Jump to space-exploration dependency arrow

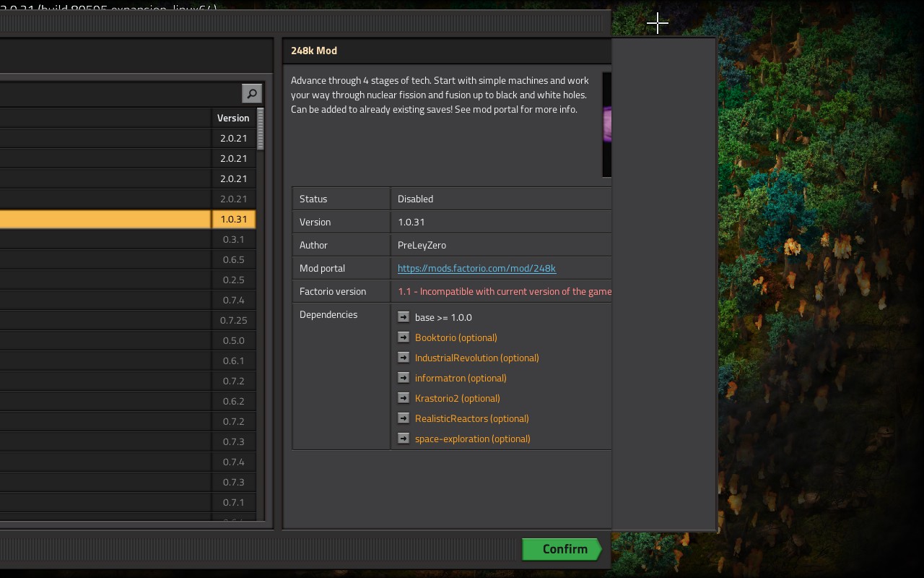pyautogui.click(x=404, y=439)
